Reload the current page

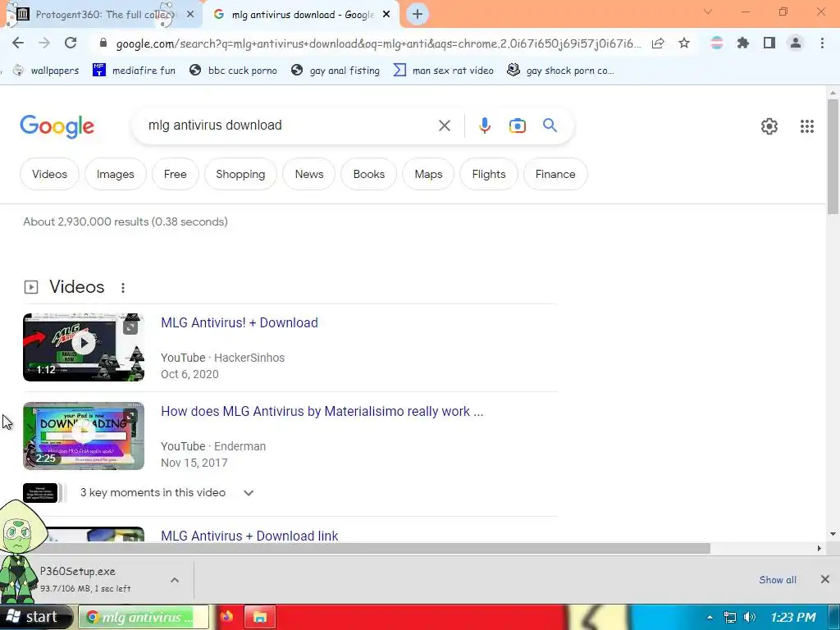(x=71, y=43)
